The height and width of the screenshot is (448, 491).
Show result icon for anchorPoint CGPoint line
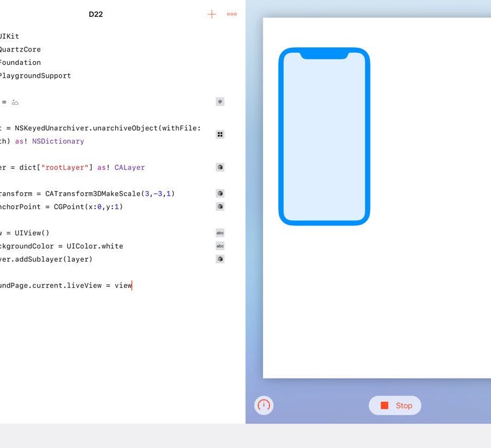(x=220, y=206)
